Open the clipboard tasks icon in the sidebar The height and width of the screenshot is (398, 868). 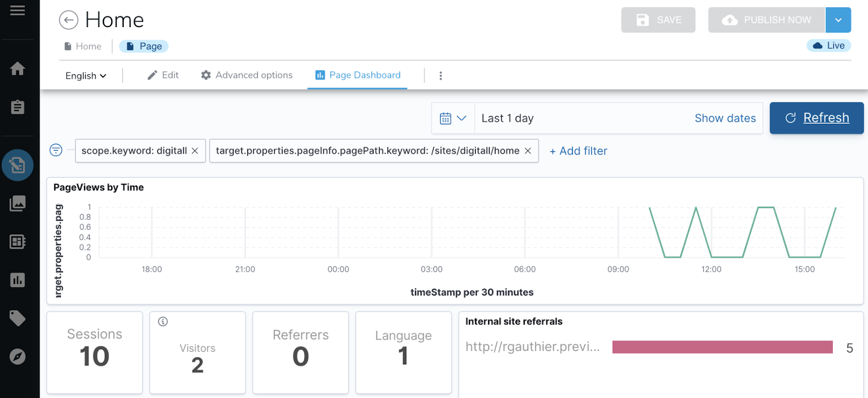tap(17, 107)
